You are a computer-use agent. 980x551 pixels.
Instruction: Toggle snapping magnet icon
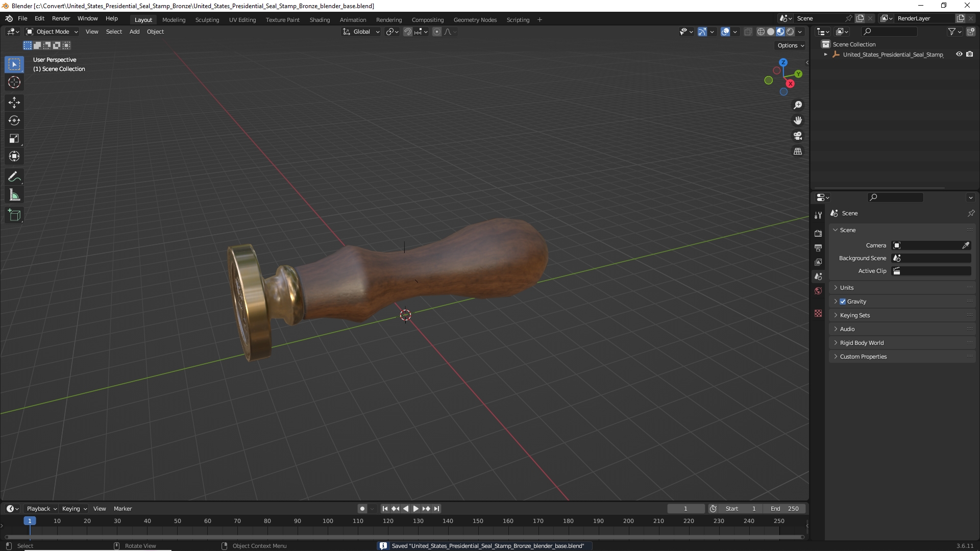408,32
